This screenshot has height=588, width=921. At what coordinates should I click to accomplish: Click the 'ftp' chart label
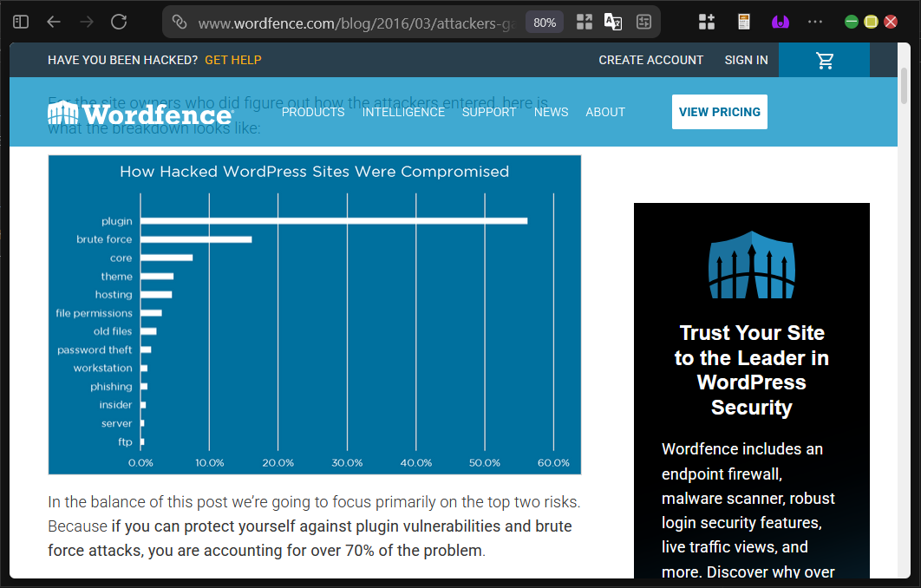click(x=125, y=441)
